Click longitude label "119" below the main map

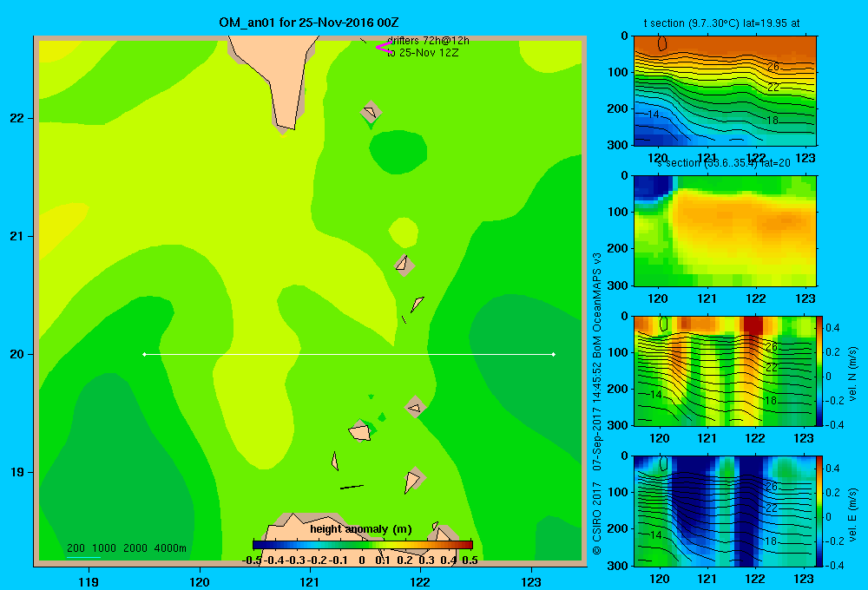coord(89,581)
